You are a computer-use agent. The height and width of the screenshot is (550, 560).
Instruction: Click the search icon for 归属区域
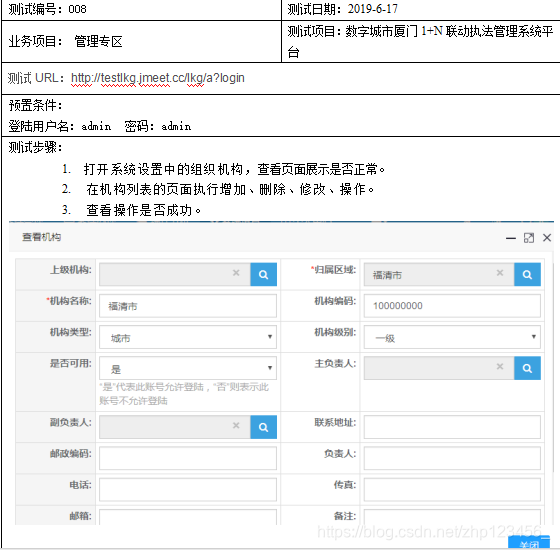pyautogui.click(x=527, y=274)
